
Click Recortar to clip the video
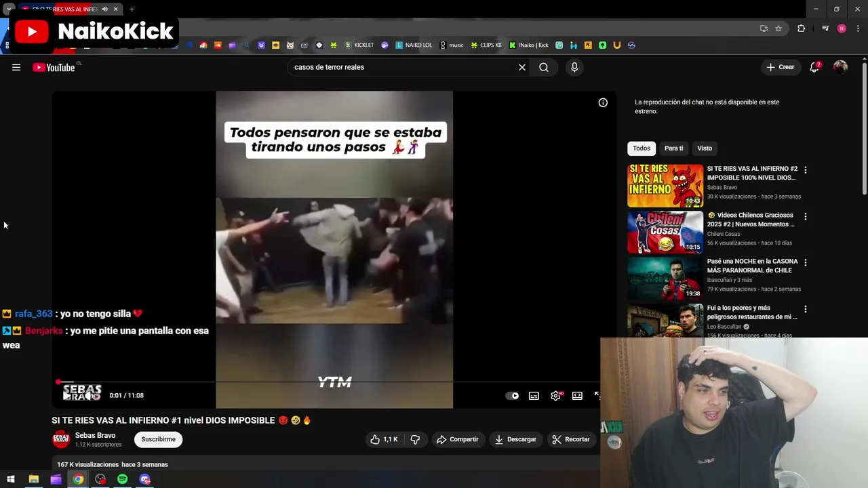(571, 439)
